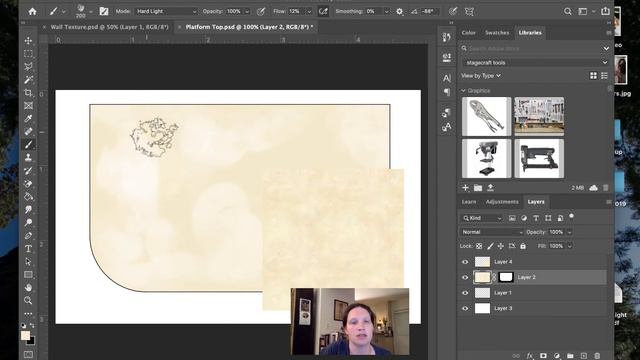
Task: Open brush Opacity dropdown arrow
Action: pos(247,11)
